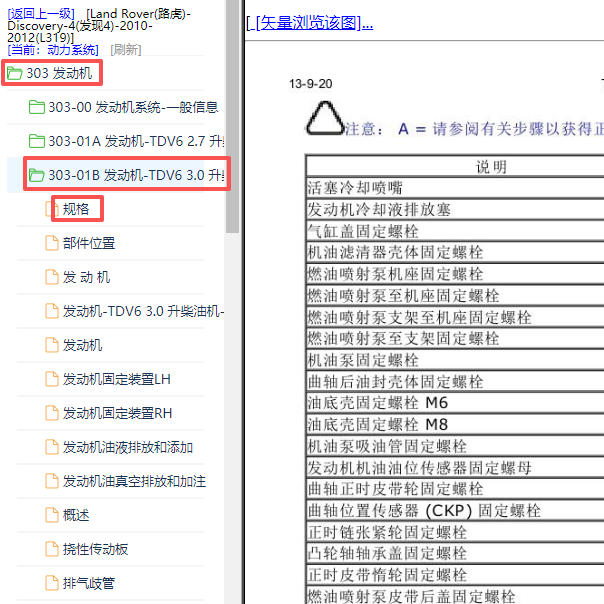
Task: Click the 燃油喷射泵皮带后盖固定螺栓 row
Action: 455,596
